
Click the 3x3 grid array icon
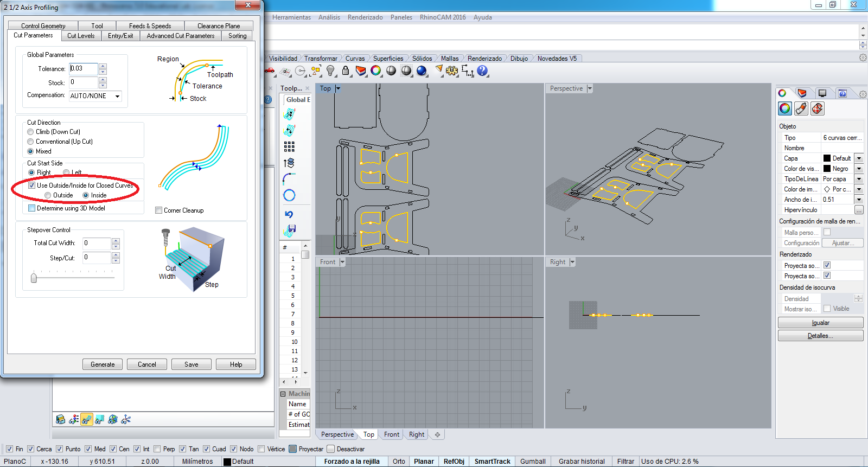[x=289, y=146]
